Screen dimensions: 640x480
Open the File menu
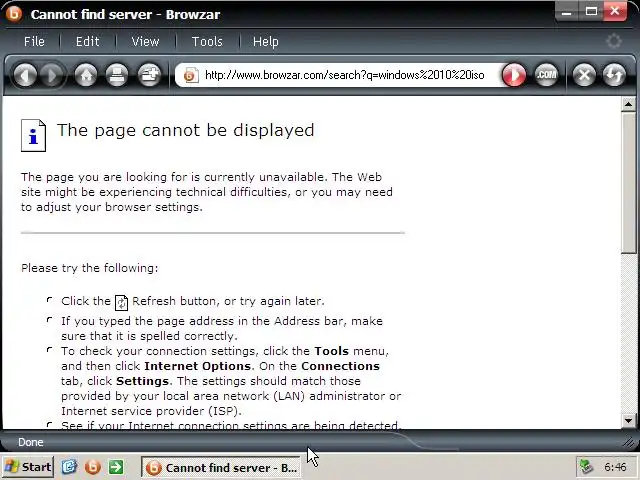[34, 42]
